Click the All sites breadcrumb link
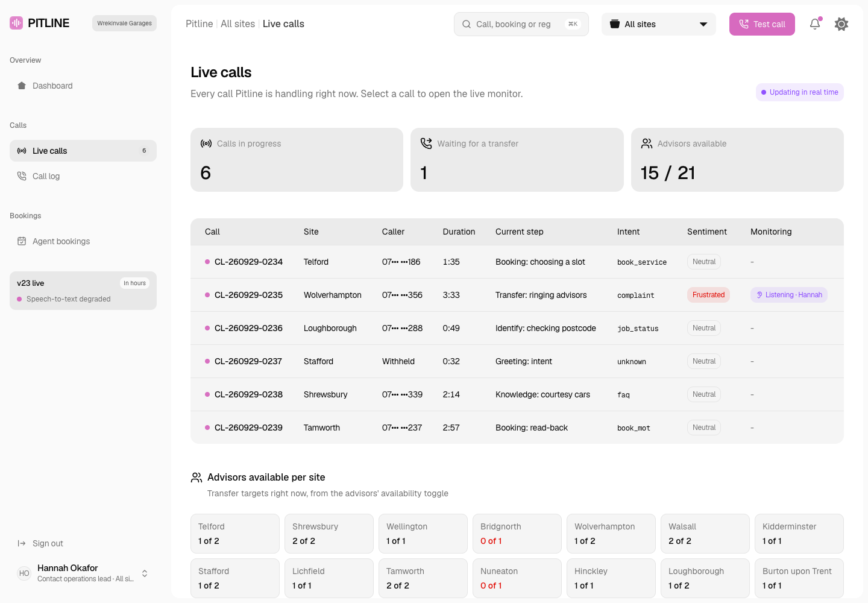Viewport: 868px width, 603px height. click(x=237, y=24)
